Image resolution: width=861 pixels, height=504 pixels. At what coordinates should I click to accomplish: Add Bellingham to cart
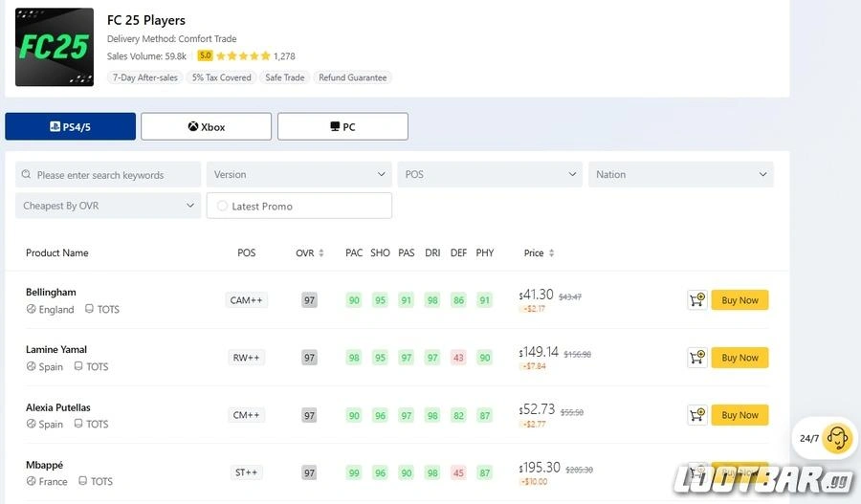[696, 300]
